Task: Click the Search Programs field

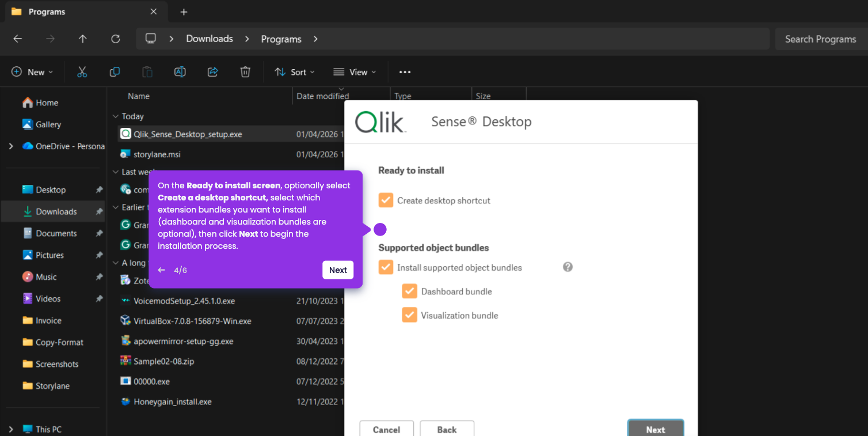Action: (x=820, y=39)
